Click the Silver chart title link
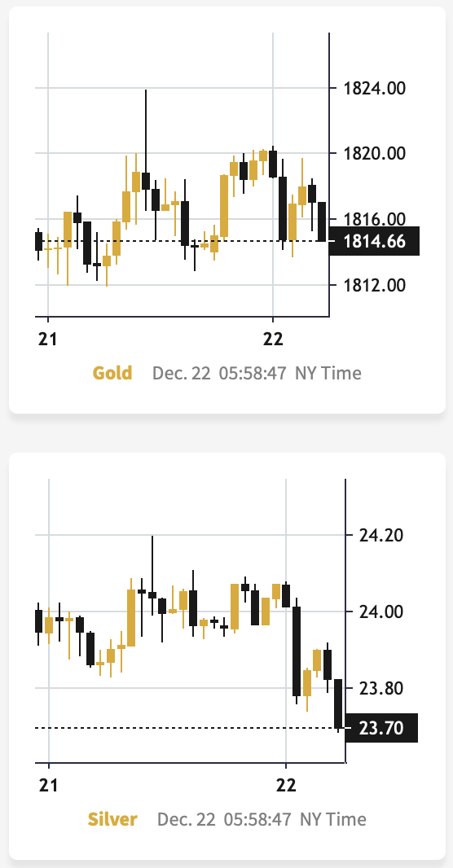 [112, 818]
